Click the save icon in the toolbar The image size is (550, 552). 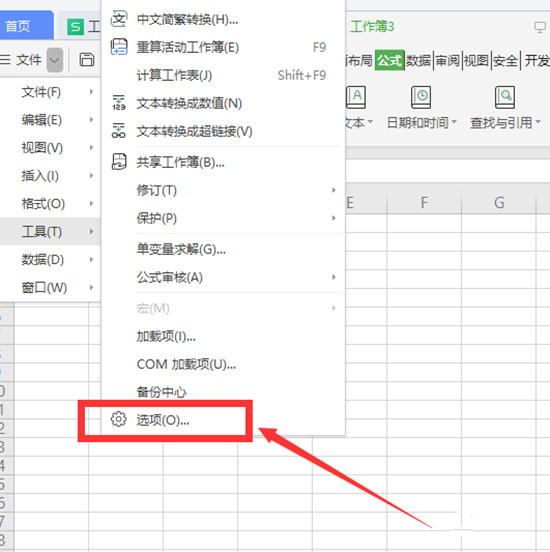pos(87,60)
